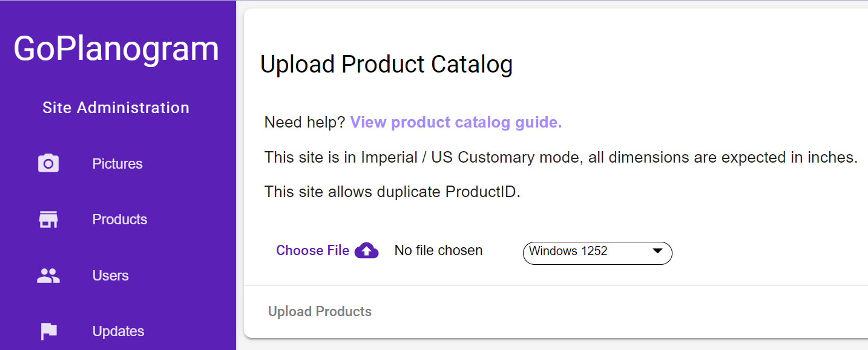868x350 pixels.
Task: Click the Upload Product Catalog heading
Action: [386, 64]
